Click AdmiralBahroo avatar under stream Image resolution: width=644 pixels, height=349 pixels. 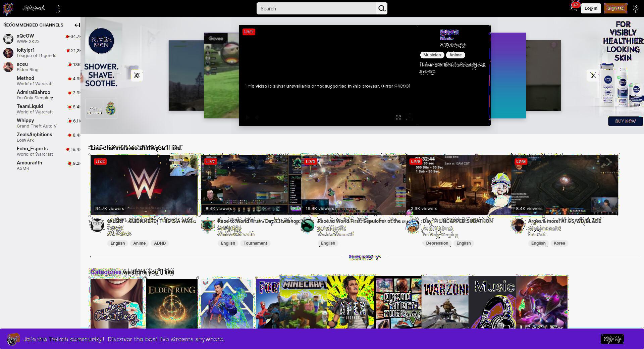coord(413,225)
